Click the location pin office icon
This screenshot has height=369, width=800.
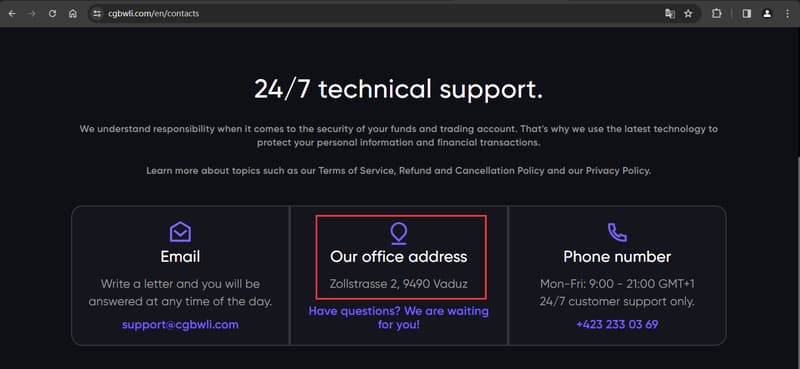pos(398,234)
